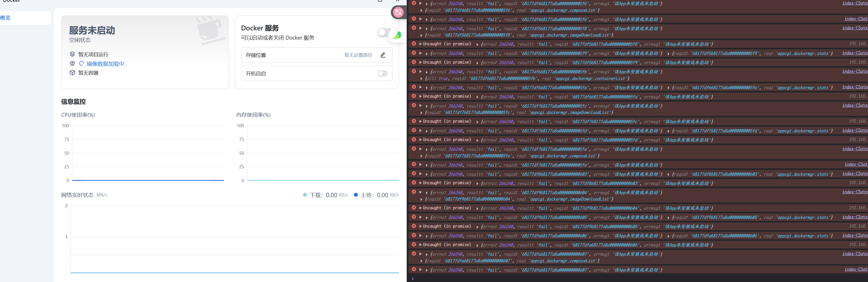
Task: Click the blue 上传 legend color dot
Action: click(x=356, y=195)
